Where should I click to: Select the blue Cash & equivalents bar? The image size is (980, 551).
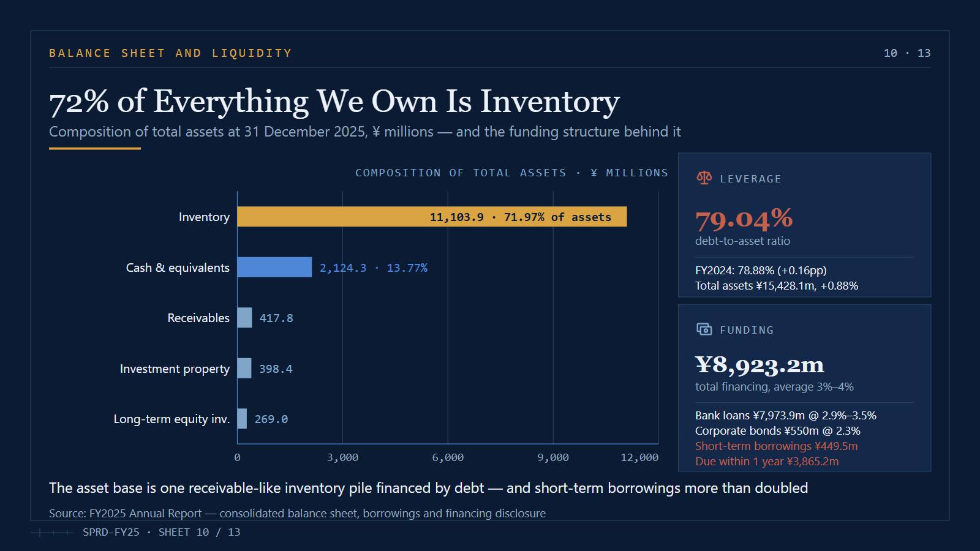tap(274, 267)
